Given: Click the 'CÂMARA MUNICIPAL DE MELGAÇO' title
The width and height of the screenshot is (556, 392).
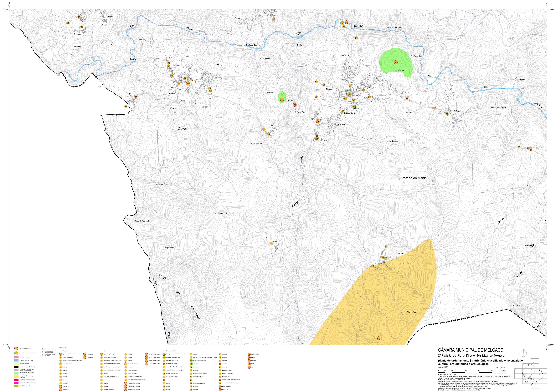Looking at the screenshot, I should click(x=471, y=350).
